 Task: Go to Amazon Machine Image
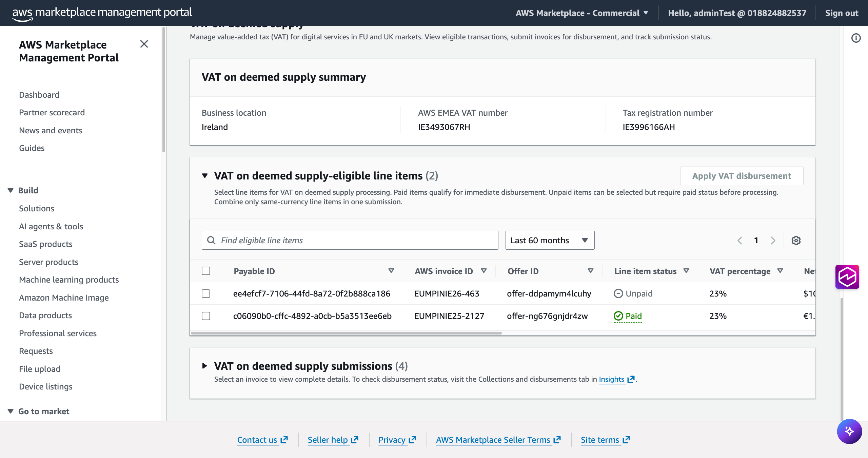click(x=64, y=298)
